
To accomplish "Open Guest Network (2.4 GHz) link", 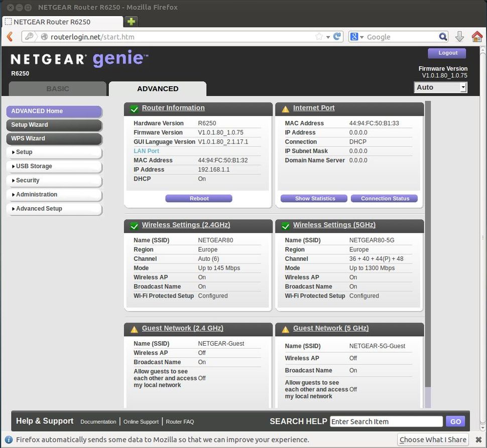I will 183,328.
